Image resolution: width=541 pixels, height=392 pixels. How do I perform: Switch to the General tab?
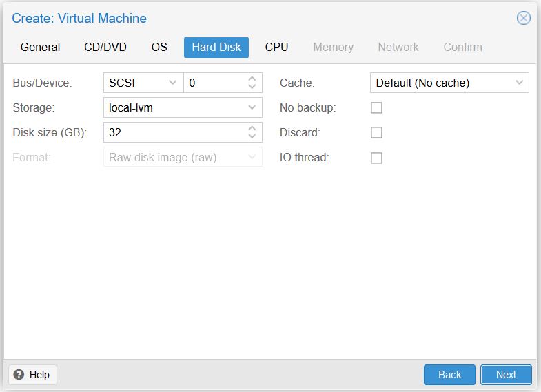(41, 48)
